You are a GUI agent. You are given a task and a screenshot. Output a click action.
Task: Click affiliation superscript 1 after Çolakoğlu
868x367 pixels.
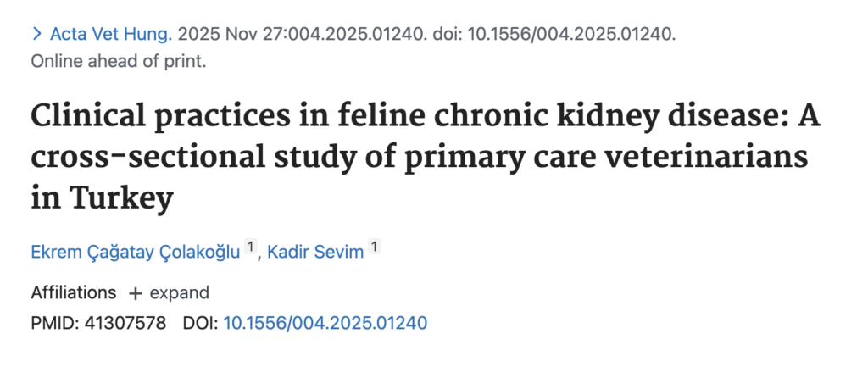coord(250,248)
